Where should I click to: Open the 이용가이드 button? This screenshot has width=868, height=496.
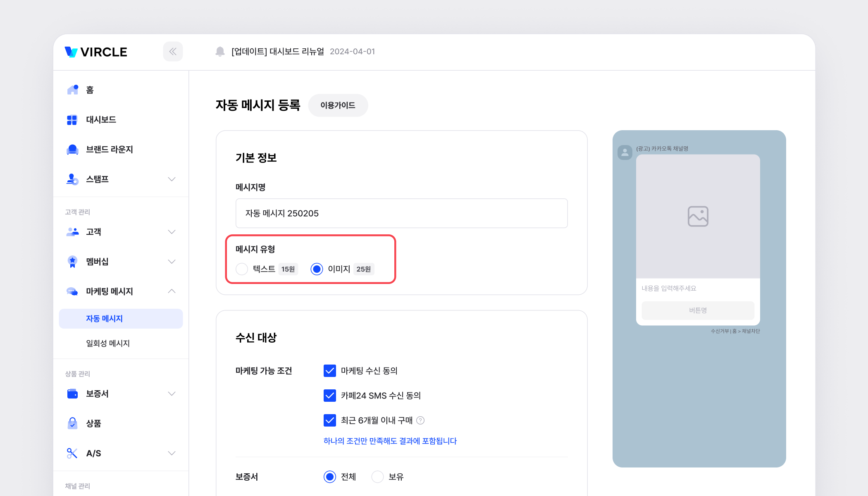point(338,105)
